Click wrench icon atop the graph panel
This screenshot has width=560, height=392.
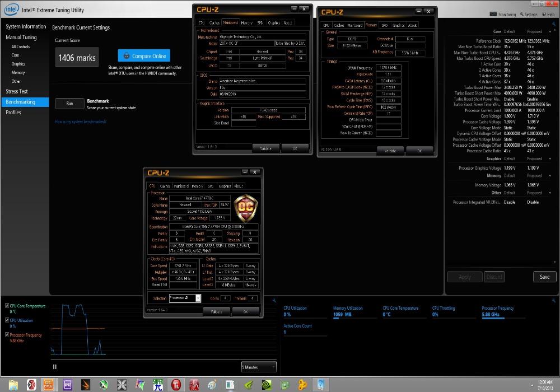[274, 300]
